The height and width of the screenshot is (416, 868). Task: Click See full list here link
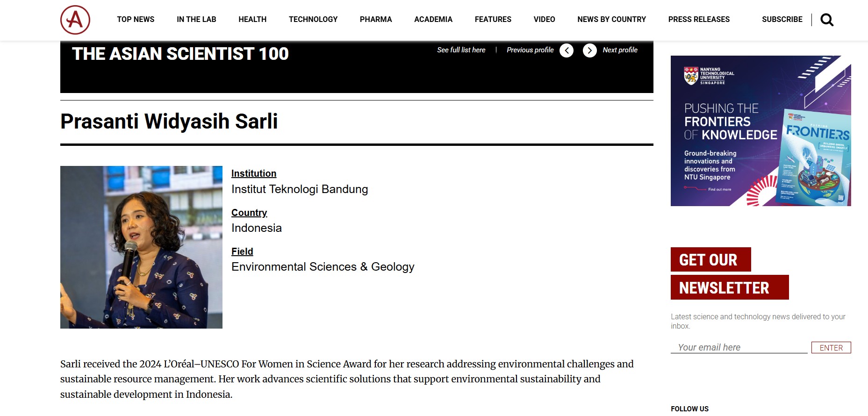coord(461,50)
